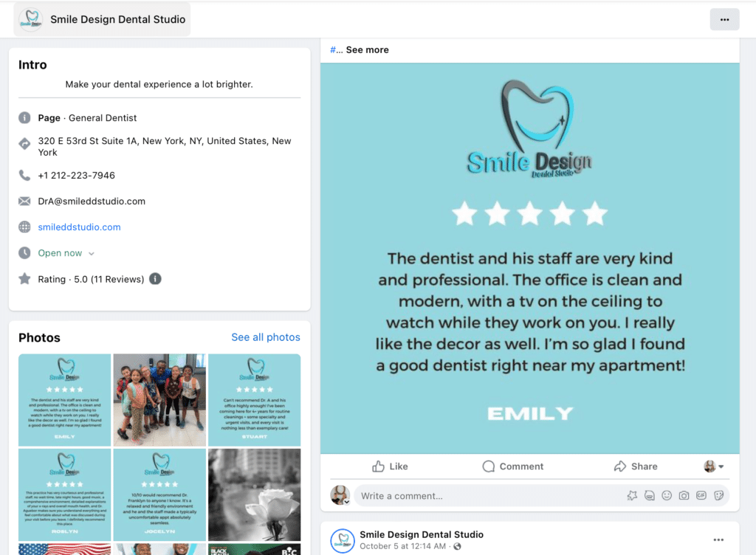
Task: Click the page avatar on the October 5 post
Action: [x=343, y=540]
